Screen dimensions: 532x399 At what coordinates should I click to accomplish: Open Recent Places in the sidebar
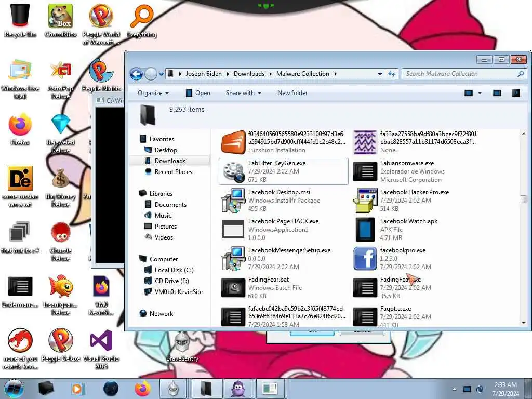coord(173,171)
